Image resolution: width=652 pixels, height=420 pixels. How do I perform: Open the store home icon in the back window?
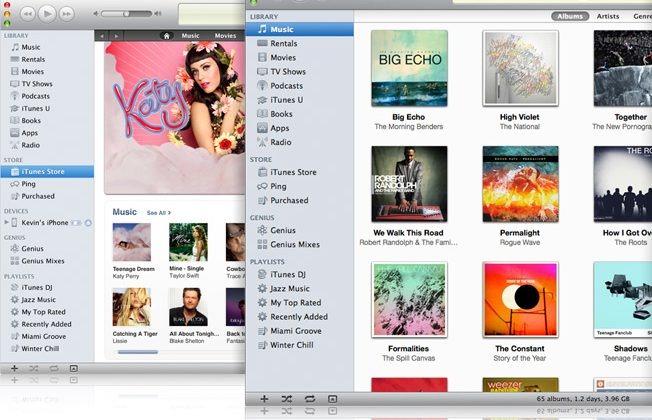[166, 36]
